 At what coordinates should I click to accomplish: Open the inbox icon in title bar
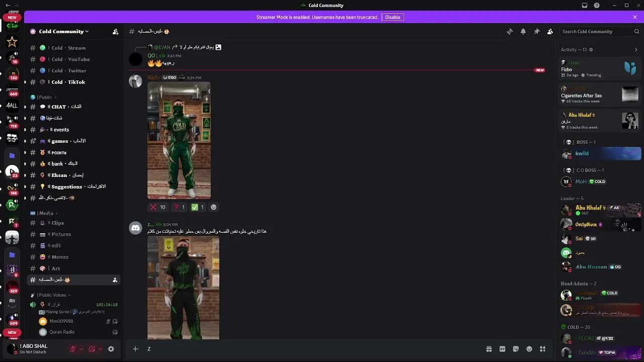pyautogui.click(x=585, y=6)
